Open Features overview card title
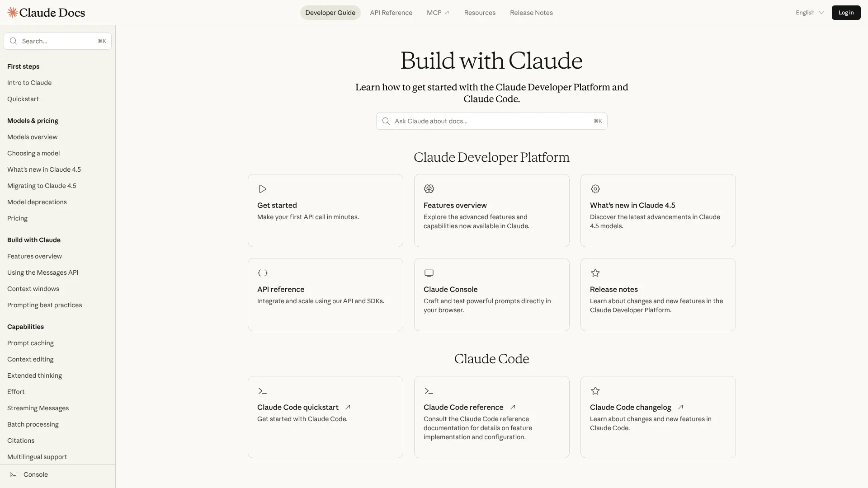The image size is (868, 488). (455, 205)
